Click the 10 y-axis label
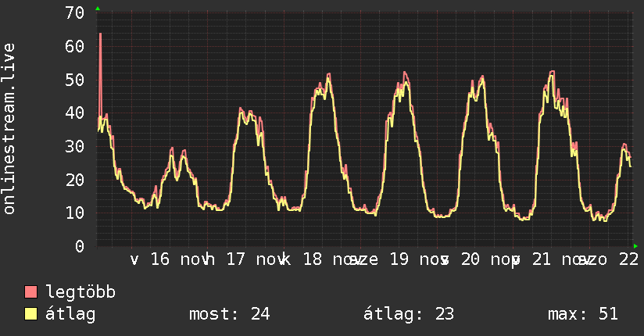Image resolution: width=644 pixels, height=336 pixels. point(75,213)
